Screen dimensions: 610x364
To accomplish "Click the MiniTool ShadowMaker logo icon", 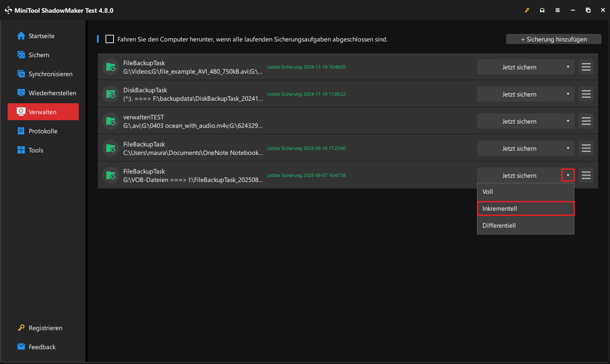I will (8, 10).
